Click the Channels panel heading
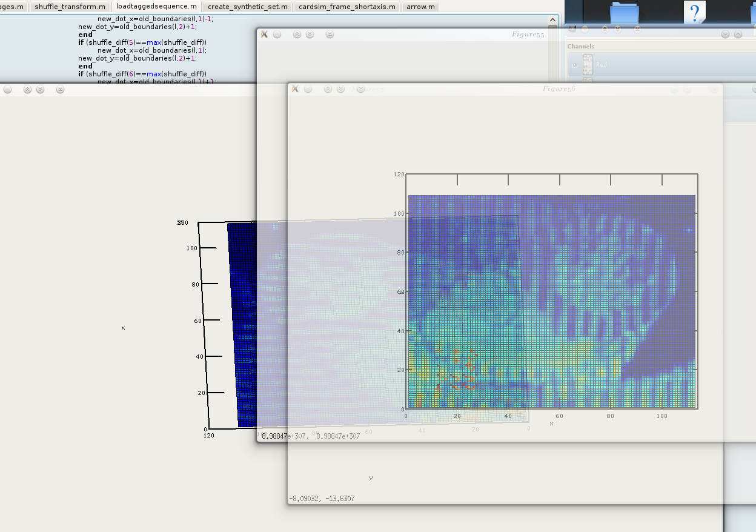 [x=581, y=46]
